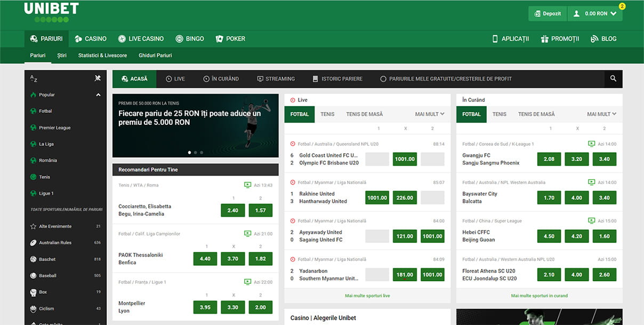Click the Blog feed icon
This screenshot has height=325, width=644.
(x=594, y=38)
